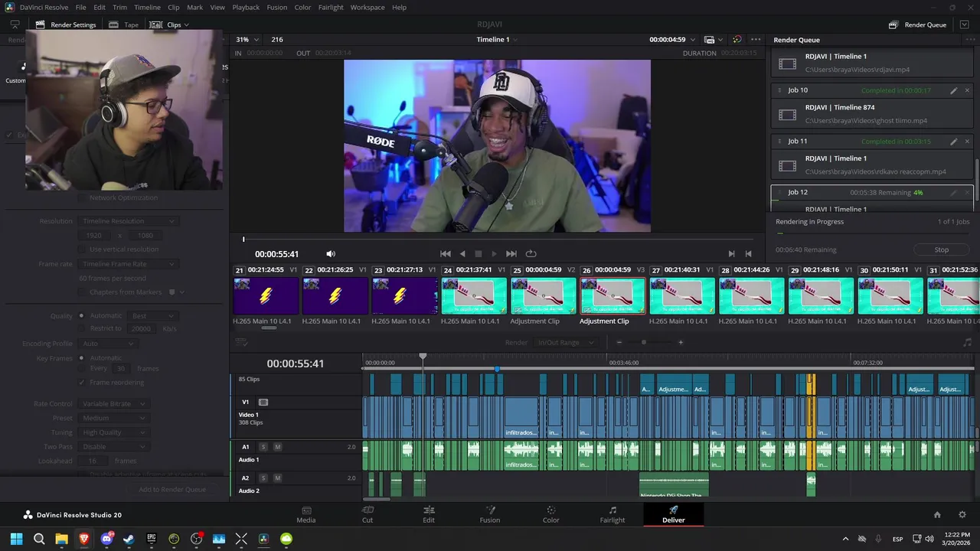Switch to the Cut page
The width and height of the screenshot is (980, 551).
point(367,514)
